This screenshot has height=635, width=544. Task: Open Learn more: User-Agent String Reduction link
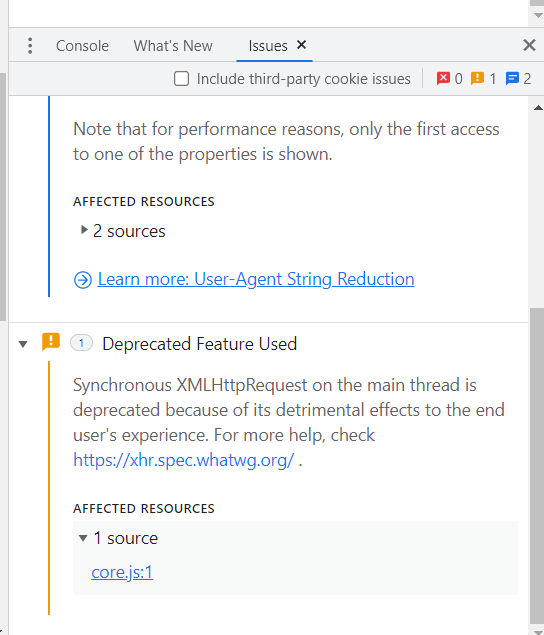point(256,279)
